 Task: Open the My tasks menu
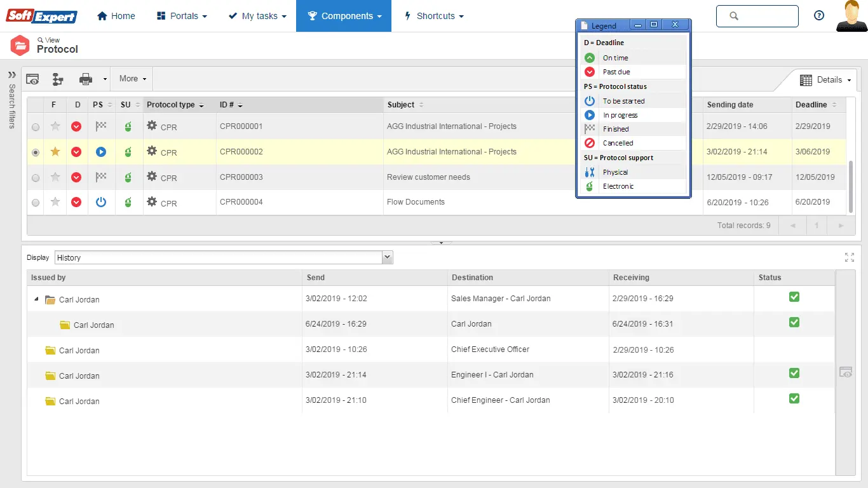click(x=257, y=16)
